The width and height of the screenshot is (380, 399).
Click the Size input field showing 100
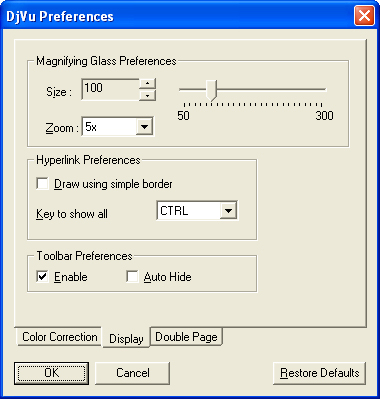point(110,89)
